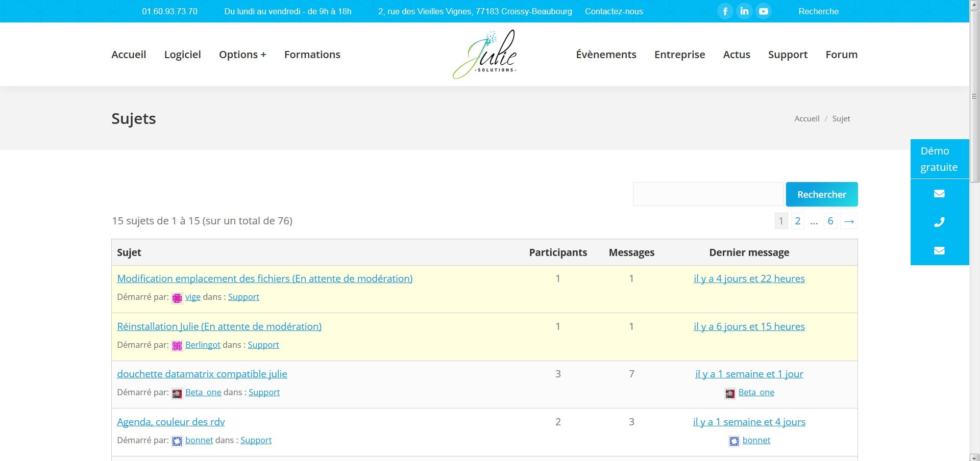The image size is (980, 461).
Task: Click the Contactez-nous link
Action: pos(614,11)
